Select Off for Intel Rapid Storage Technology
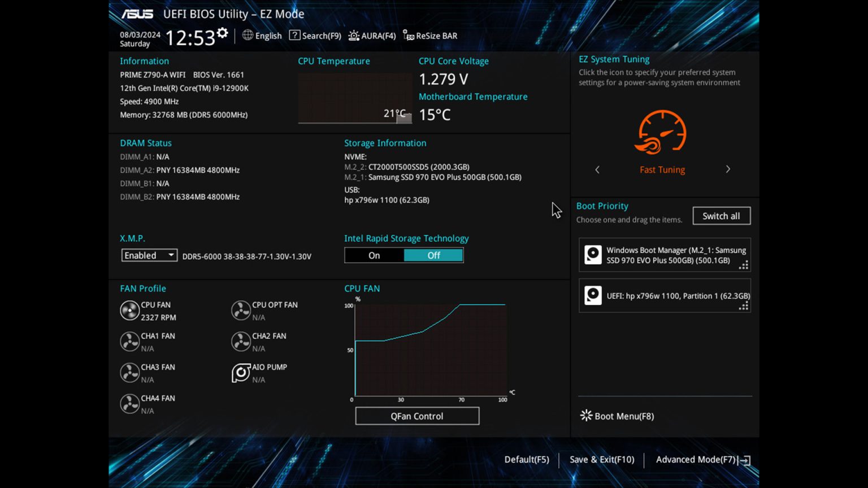 point(433,255)
